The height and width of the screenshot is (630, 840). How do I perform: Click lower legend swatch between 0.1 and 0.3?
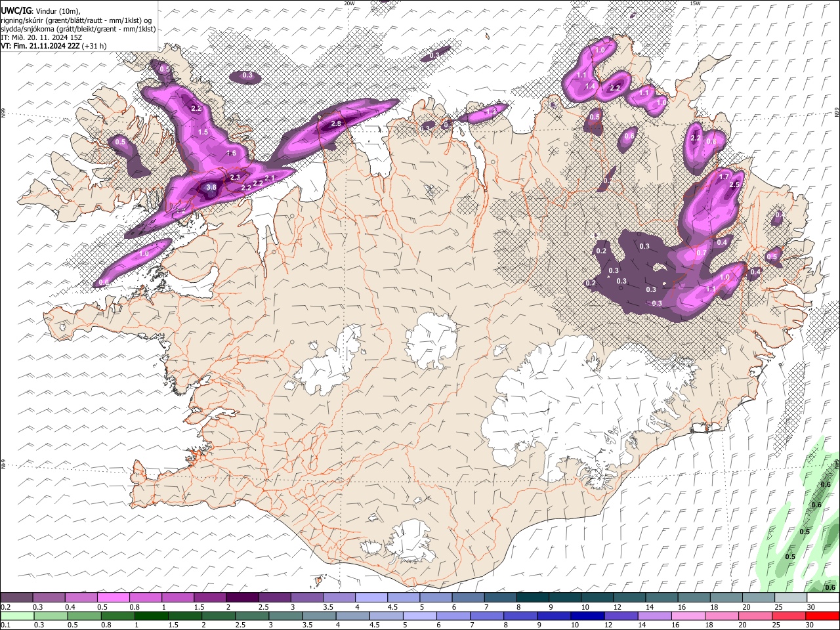(x=17, y=616)
